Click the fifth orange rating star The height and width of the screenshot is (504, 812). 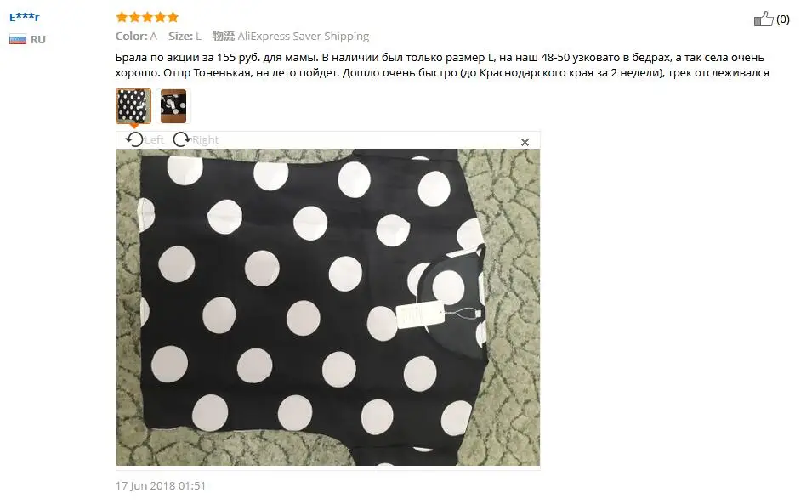tap(173, 17)
